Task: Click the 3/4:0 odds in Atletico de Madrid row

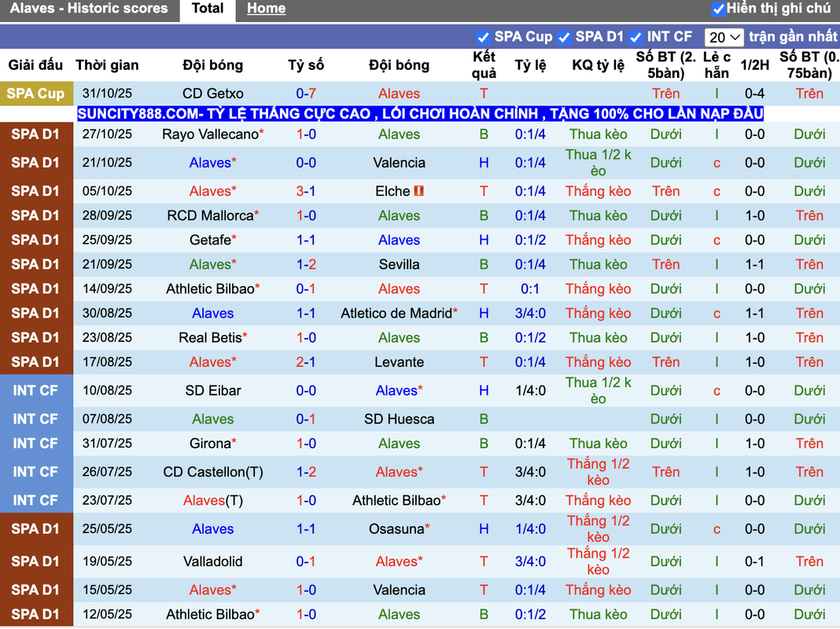Action: click(530, 313)
